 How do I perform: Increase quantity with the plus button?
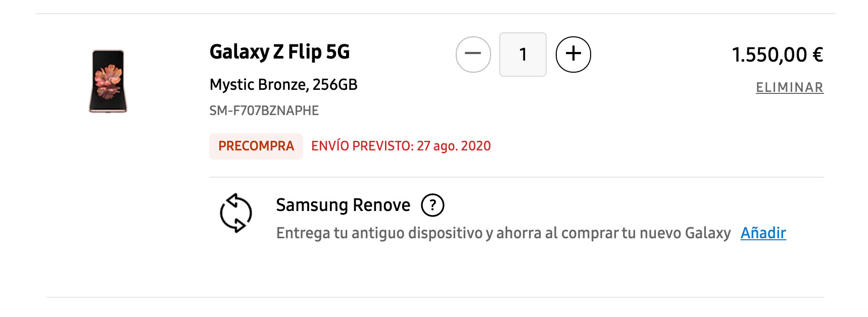[573, 54]
